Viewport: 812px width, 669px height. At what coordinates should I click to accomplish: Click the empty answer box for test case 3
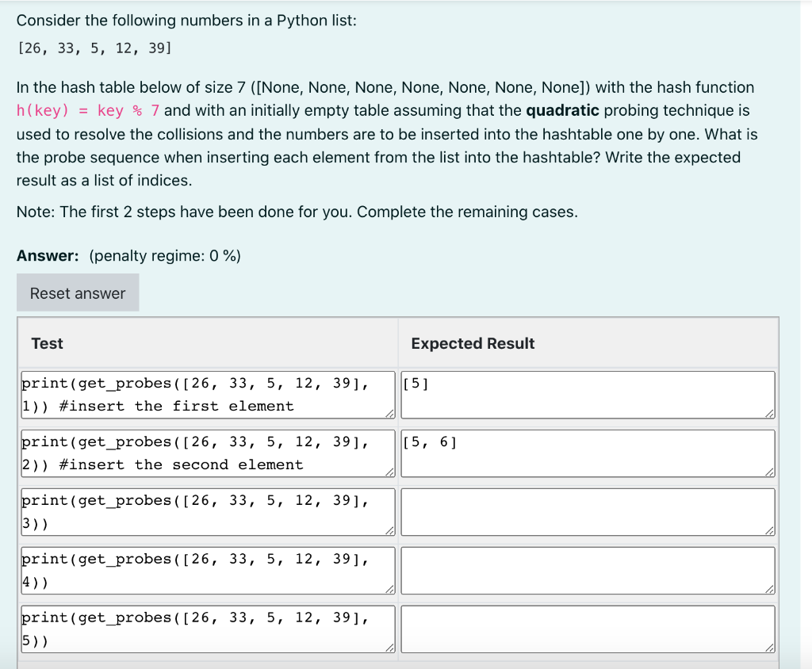587,511
